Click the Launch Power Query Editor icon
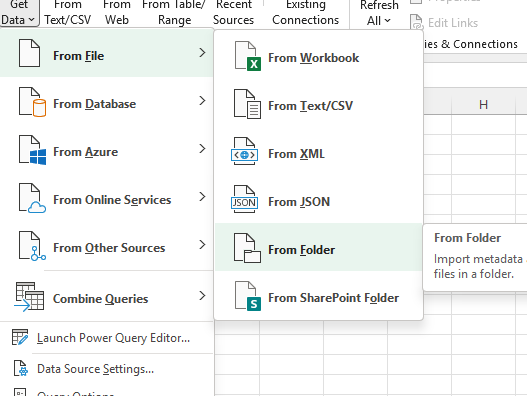527x396 pixels. pyautogui.click(x=20, y=337)
